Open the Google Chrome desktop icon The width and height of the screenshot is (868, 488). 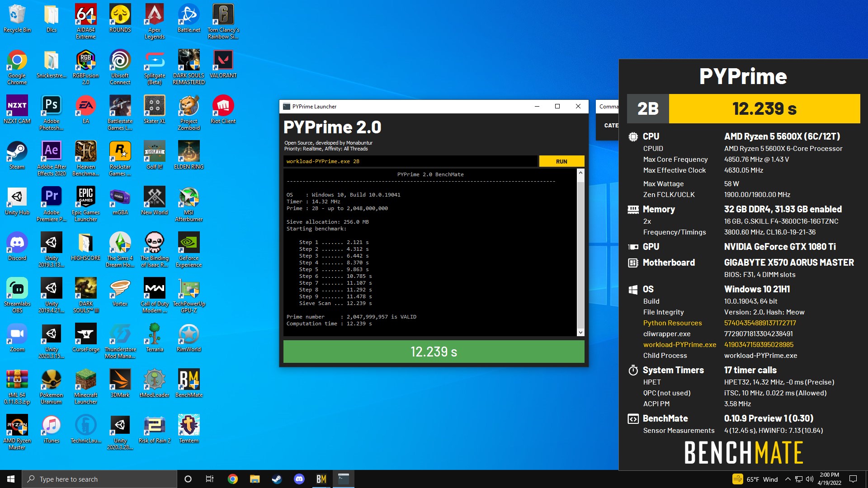click(x=17, y=67)
